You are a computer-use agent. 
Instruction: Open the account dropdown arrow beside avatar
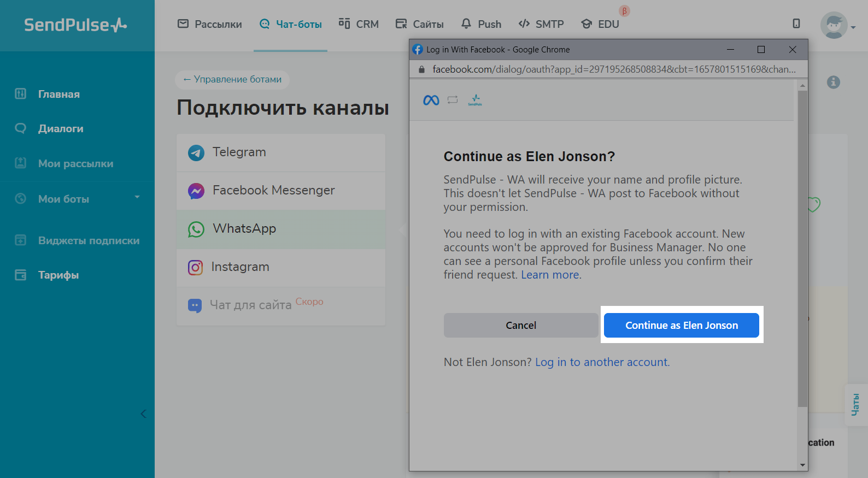(x=853, y=27)
